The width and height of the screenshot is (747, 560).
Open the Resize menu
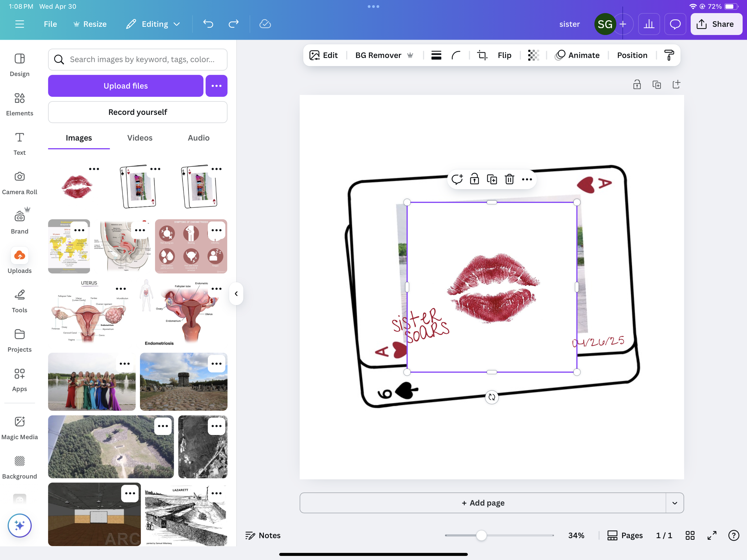[x=90, y=24]
